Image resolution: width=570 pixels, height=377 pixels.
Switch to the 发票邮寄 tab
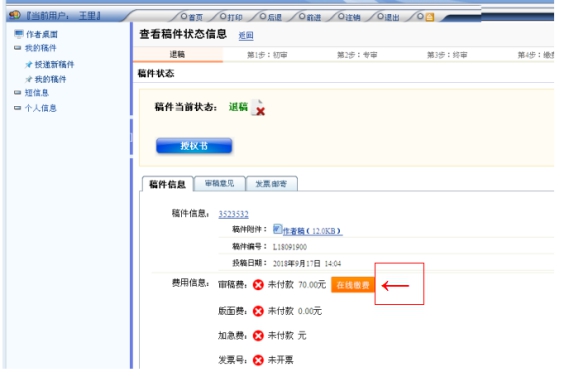click(x=272, y=184)
